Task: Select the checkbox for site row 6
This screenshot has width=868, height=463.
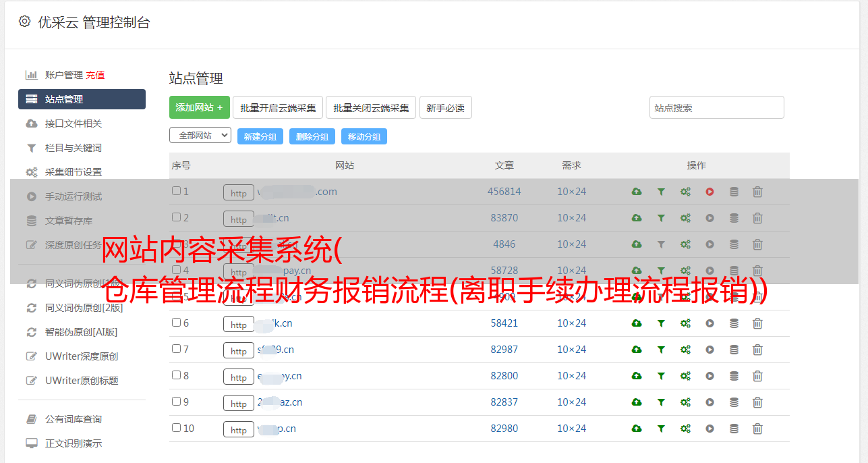Action: 176,323
